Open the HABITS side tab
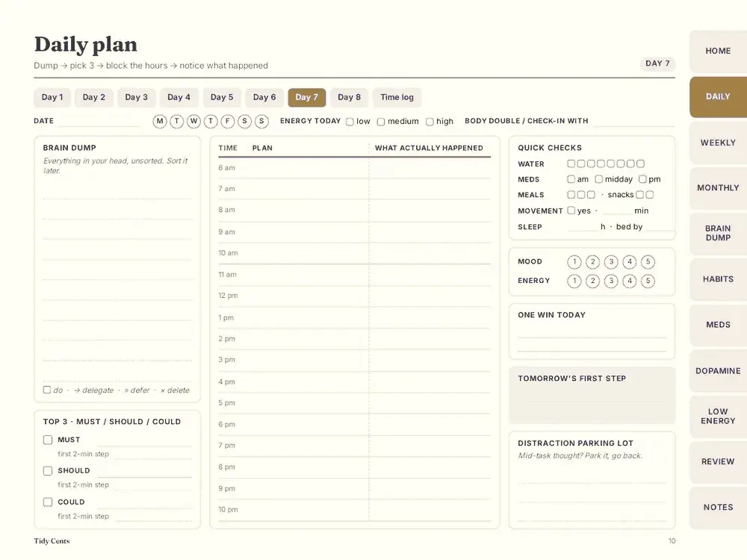Viewport: 747px width, 560px height. click(718, 279)
